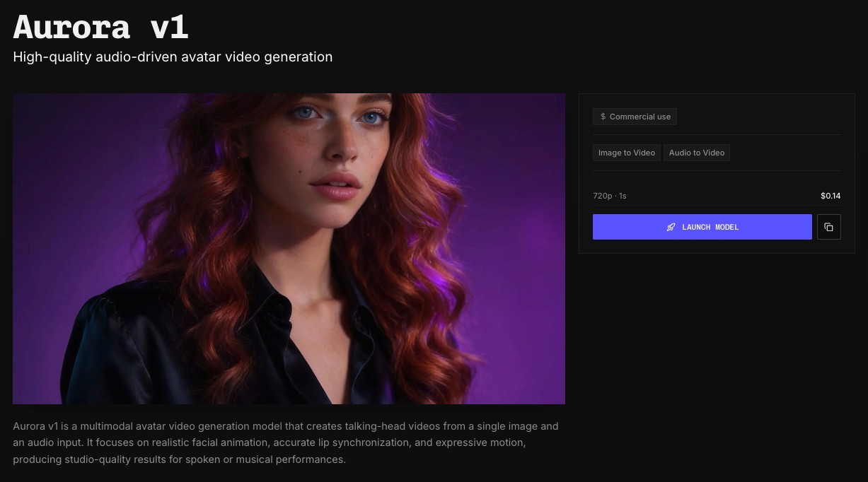
Task: Open the Image to Video tag
Action: (x=627, y=153)
